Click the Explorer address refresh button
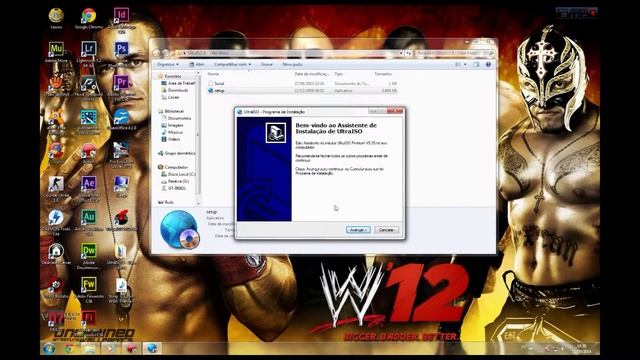640x360 pixels. point(409,53)
